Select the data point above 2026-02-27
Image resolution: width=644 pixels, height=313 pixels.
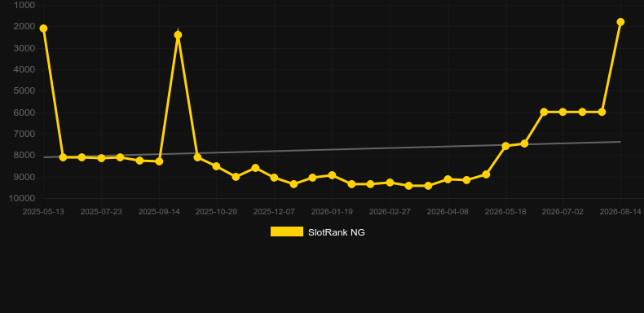pyautogui.click(x=390, y=183)
